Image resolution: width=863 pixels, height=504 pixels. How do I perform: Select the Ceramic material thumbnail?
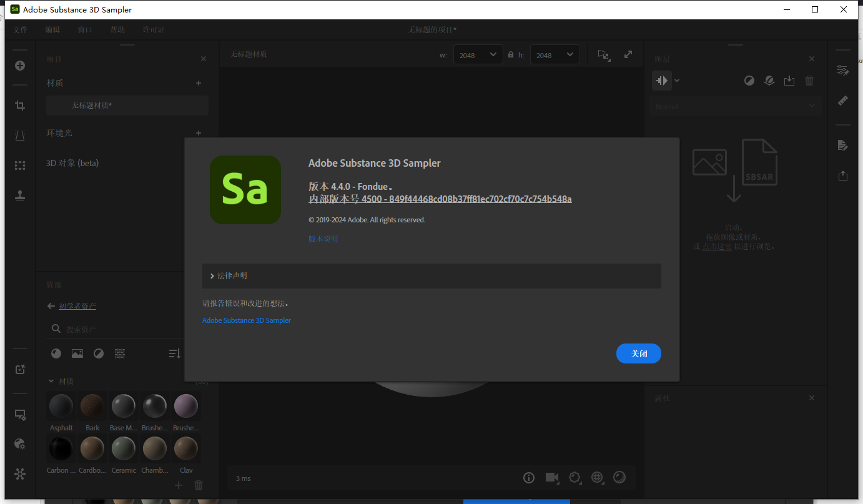124,448
